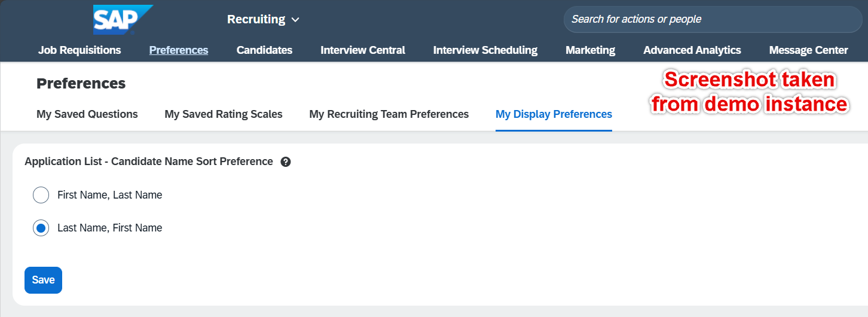868x317 pixels.
Task: Open My Saved Rating Scales tab
Action: tap(224, 114)
